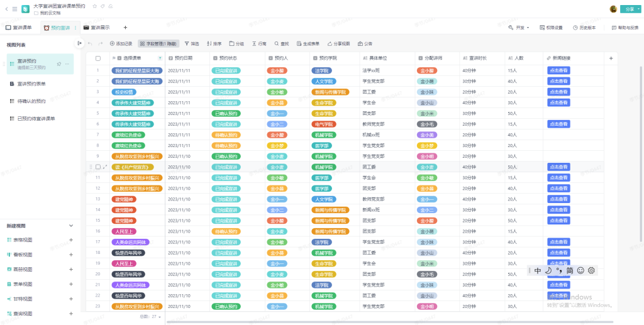
Task: Expand row 10 record with arrow icon
Action: [105, 167]
